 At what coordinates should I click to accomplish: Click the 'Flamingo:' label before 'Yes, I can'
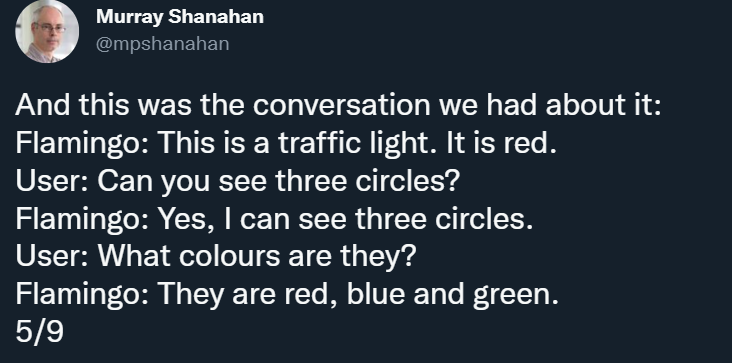point(82,219)
